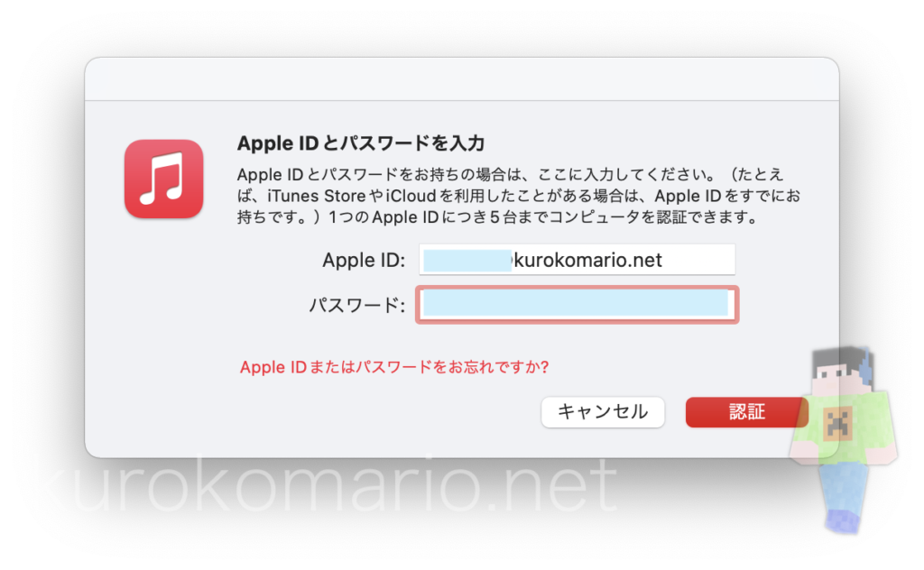Click the キャンセル button
Viewport: 924px width, 570px height.
pos(602,411)
